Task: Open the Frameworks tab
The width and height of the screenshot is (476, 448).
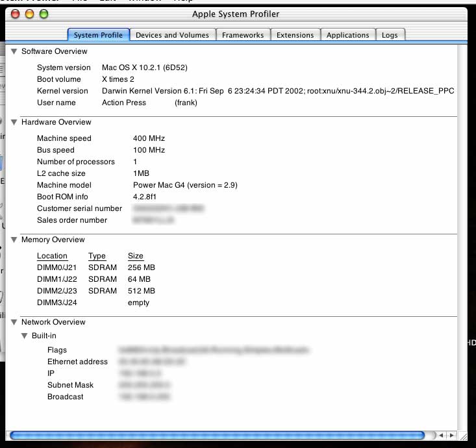Action: [243, 35]
